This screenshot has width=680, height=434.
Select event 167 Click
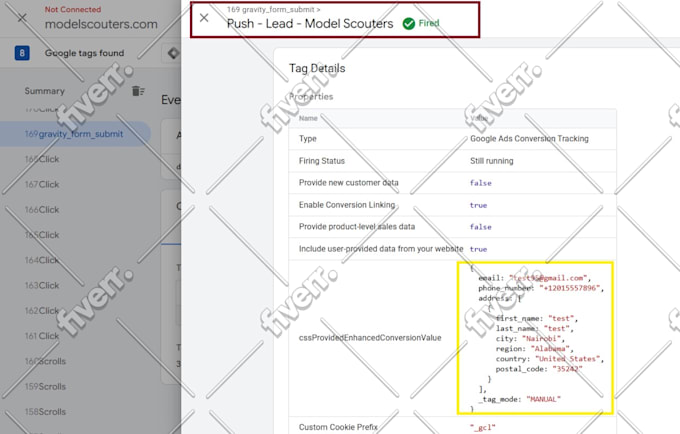pos(42,184)
